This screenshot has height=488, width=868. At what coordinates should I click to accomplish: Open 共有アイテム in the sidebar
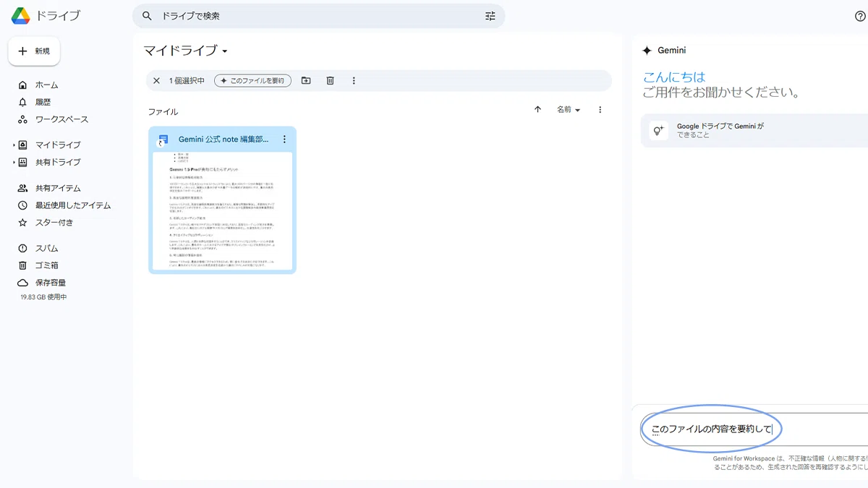coord(58,188)
